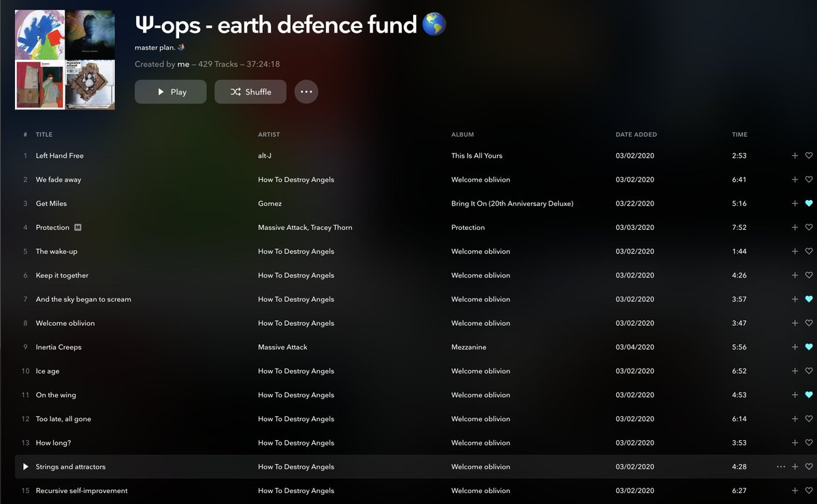Add And the sky began to scream
817x504 pixels.
(795, 299)
